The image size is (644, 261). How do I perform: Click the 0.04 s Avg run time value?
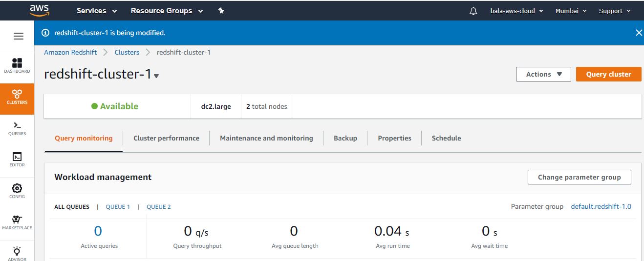[392, 231]
